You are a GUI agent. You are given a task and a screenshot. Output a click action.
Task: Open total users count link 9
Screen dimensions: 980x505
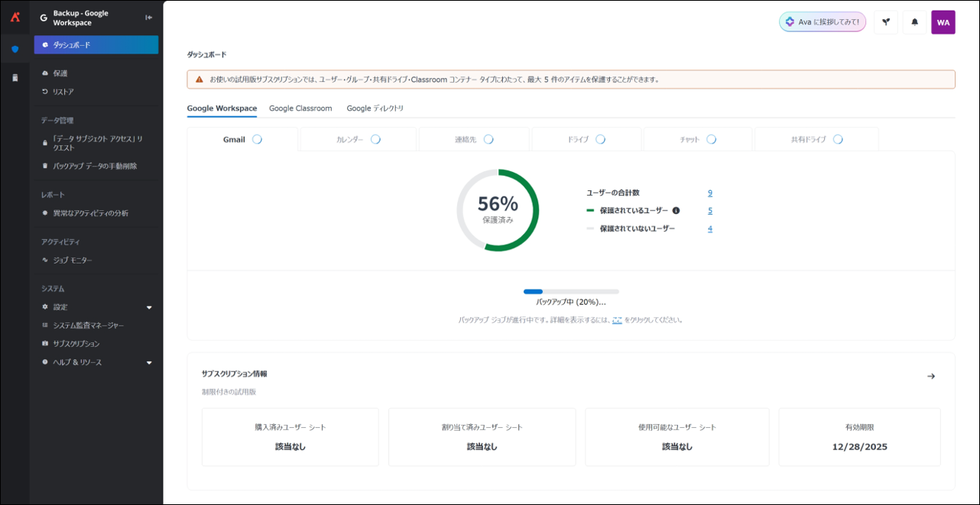pos(709,193)
